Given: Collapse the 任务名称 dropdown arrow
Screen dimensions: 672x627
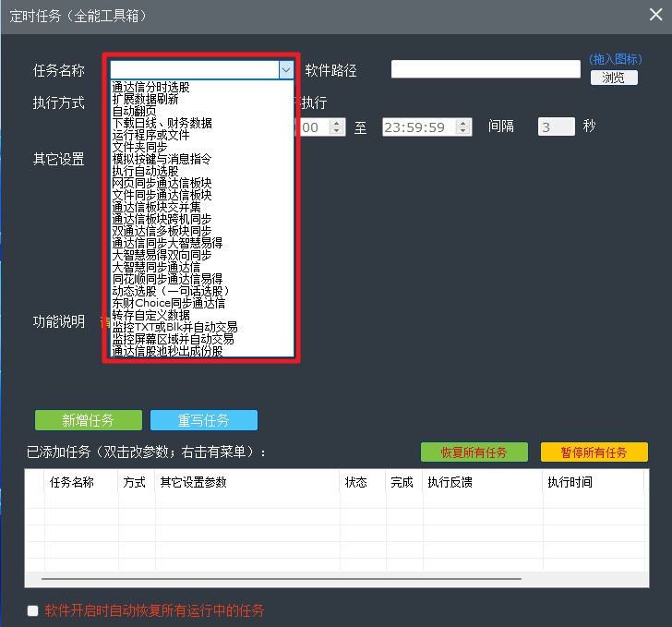Looking at the screenshot, I should (x=285, y=70).
